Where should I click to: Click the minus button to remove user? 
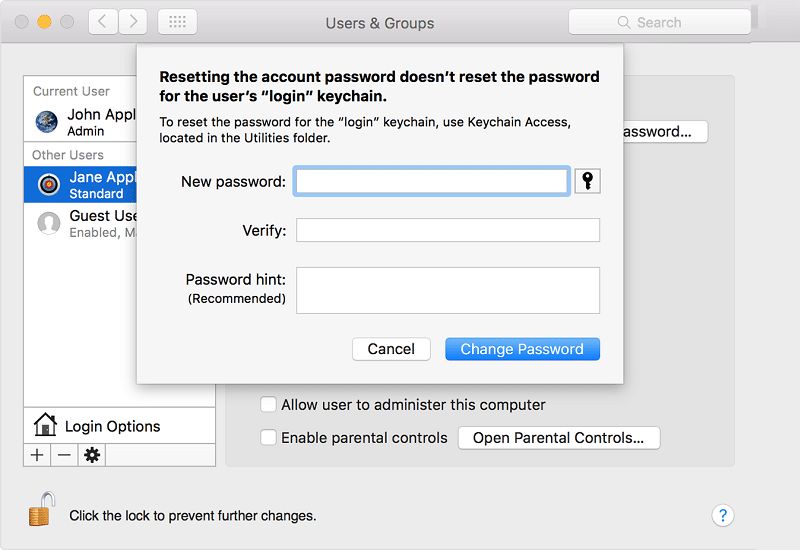(x=64, y=455)
